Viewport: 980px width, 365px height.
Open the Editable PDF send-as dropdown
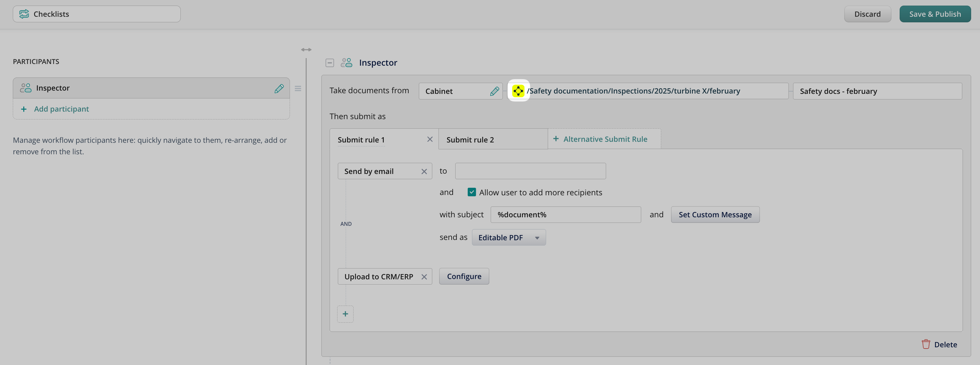[x=508, y=238]
